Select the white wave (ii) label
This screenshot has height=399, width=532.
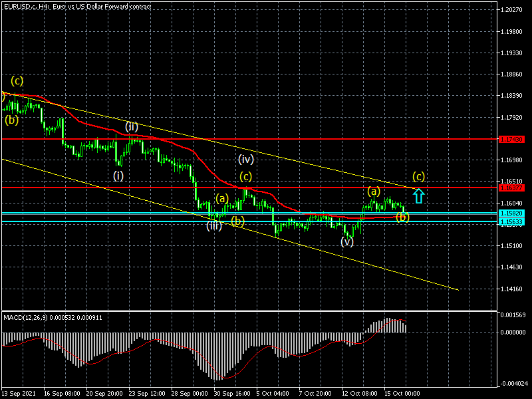(132, 126)
